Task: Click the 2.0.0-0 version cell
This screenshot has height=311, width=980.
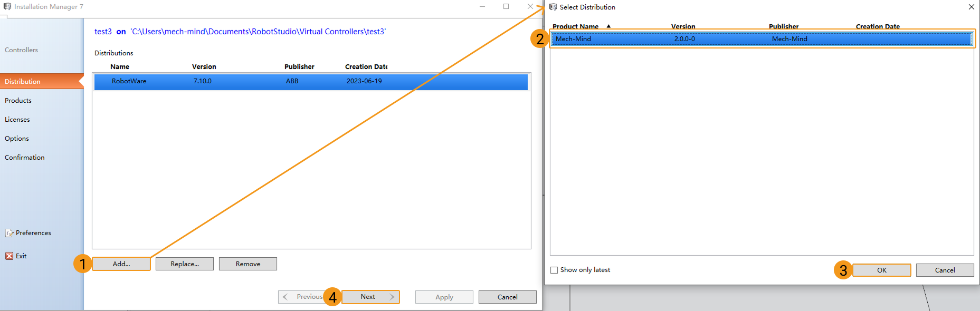Action: pyautogui.click(x=684, y=39)
